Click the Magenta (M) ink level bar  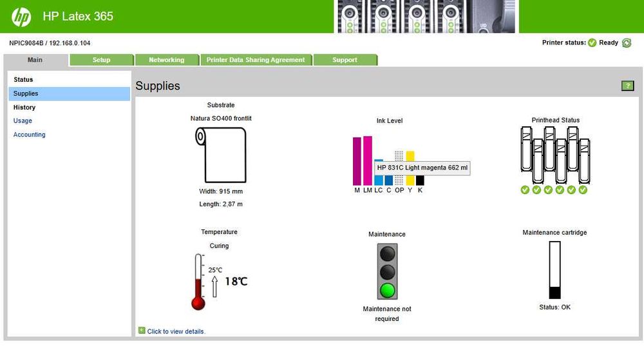(x=357, y=161)
